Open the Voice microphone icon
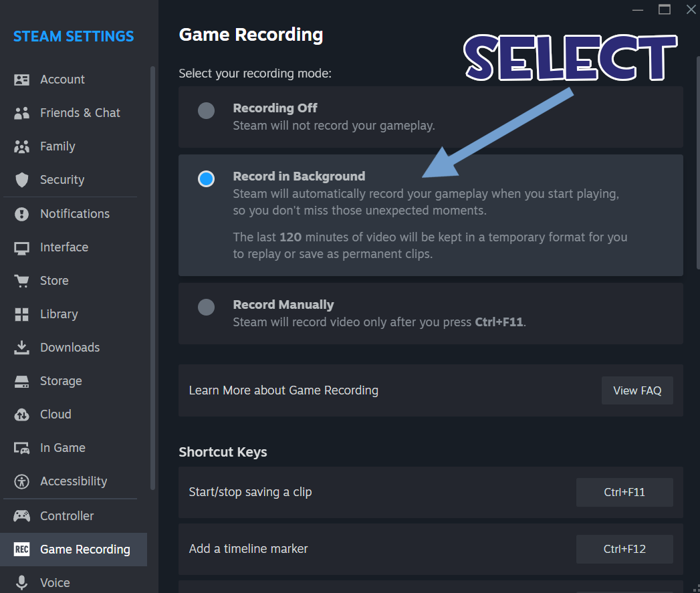This screenshot has height=593, width=700. pos(21,583)
